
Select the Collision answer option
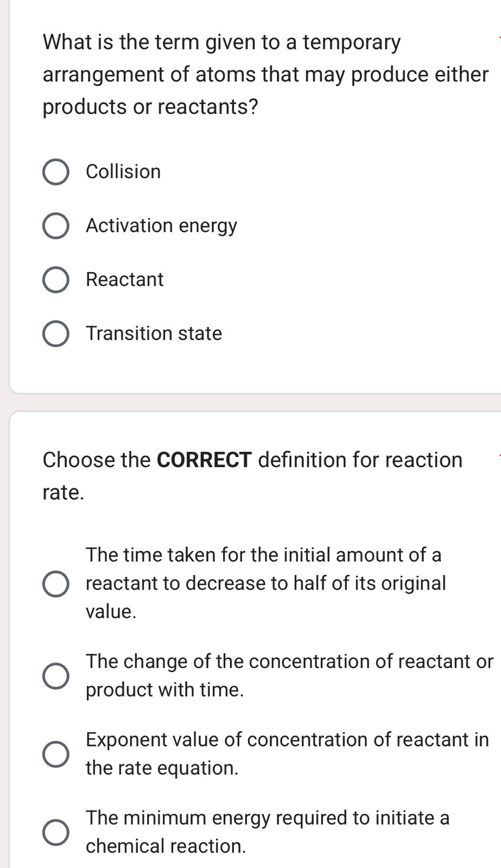click(x=56, y=171)
